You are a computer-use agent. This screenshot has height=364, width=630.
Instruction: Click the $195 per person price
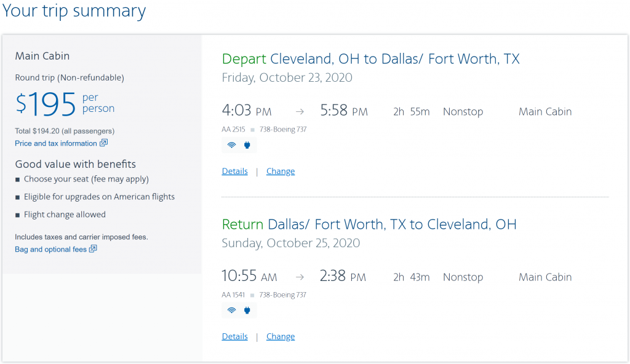65,104
